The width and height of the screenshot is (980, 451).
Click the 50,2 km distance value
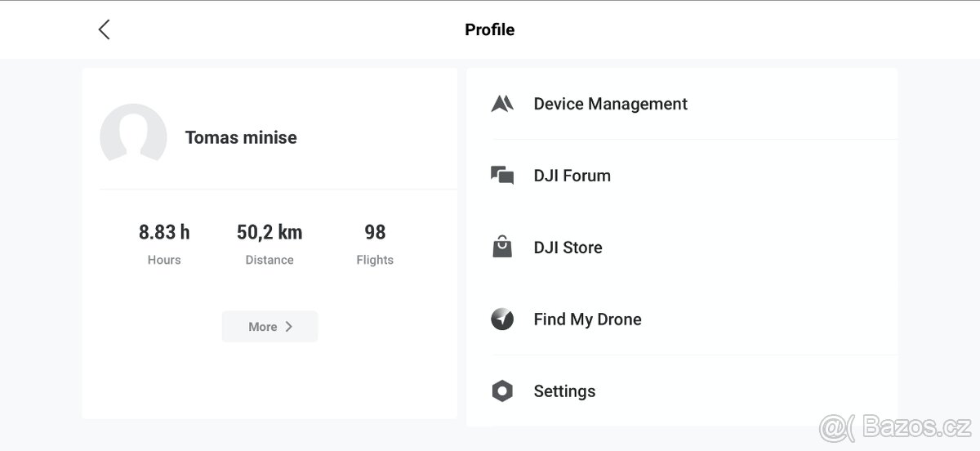[x=269, y=232]
